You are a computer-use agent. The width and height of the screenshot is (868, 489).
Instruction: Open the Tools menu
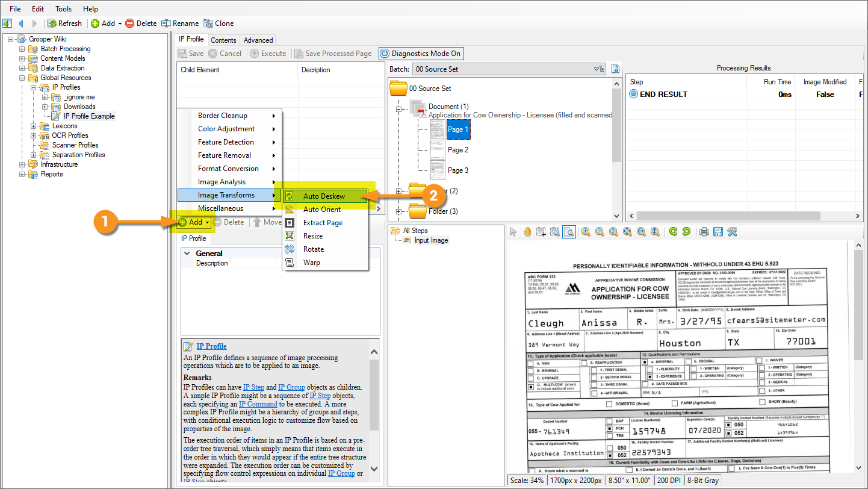click(63, 9)
